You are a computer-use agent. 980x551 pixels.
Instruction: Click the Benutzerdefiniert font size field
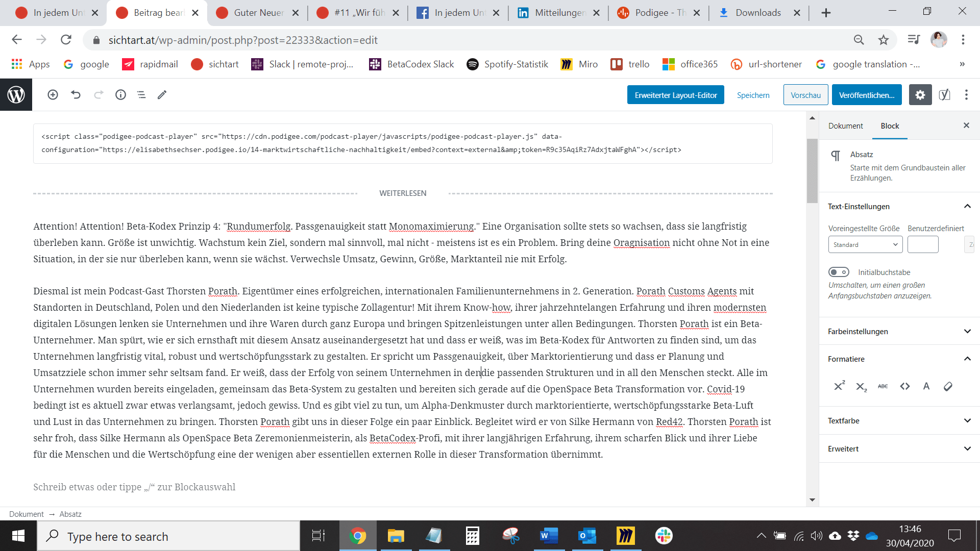(x=923, y=244)
